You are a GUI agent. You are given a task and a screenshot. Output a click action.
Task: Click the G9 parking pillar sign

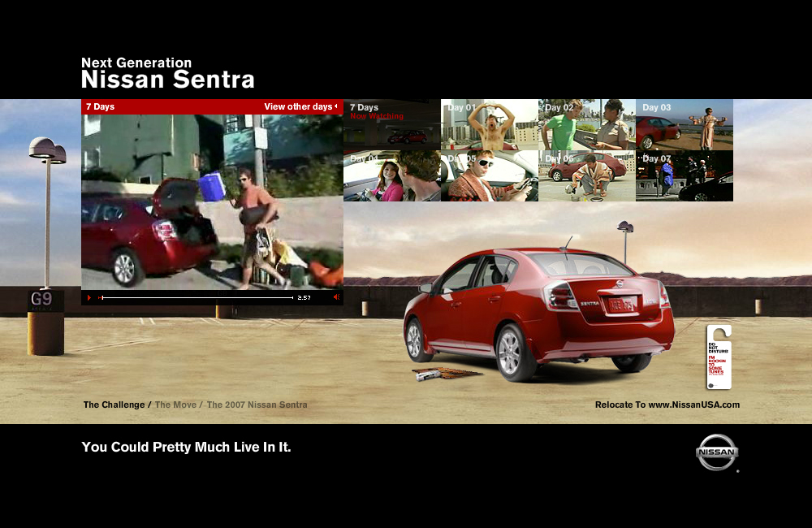pyautogui.click(x=41, y=299)
